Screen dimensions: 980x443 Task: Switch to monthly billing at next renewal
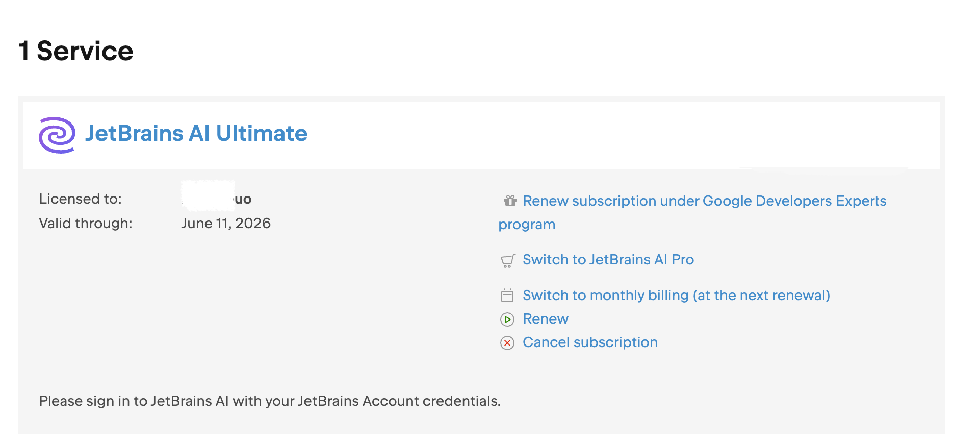click(x=677, y=296)
